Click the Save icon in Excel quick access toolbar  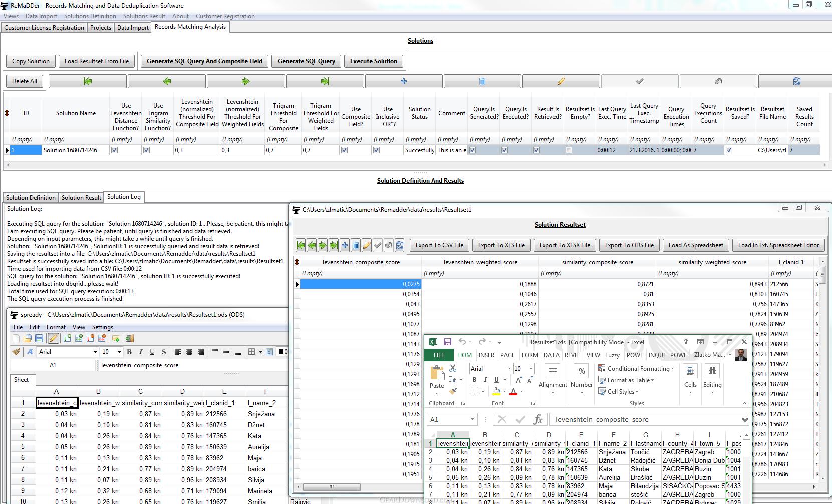(448, 342)
